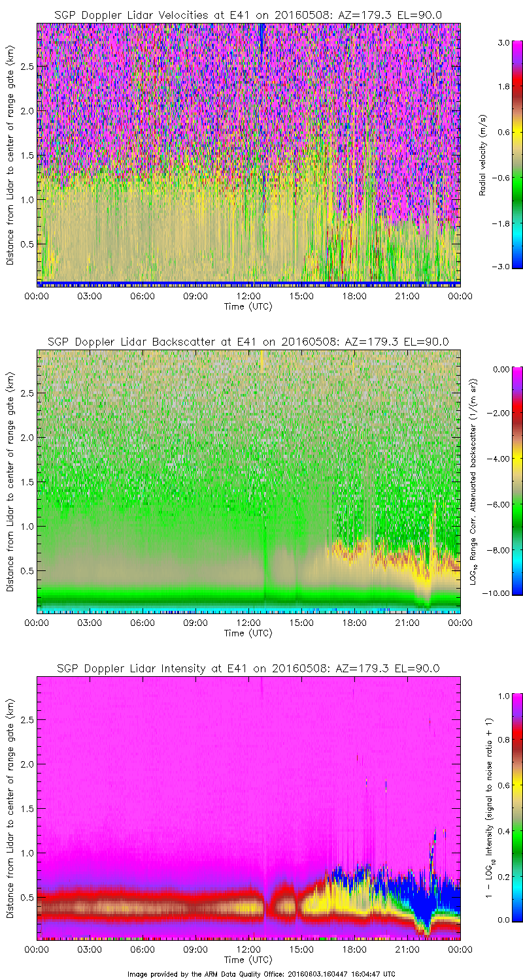
Task: Click the 3.0 label on the Radial velocity scale
Action: pyautogui.click(x=502, y=42)
